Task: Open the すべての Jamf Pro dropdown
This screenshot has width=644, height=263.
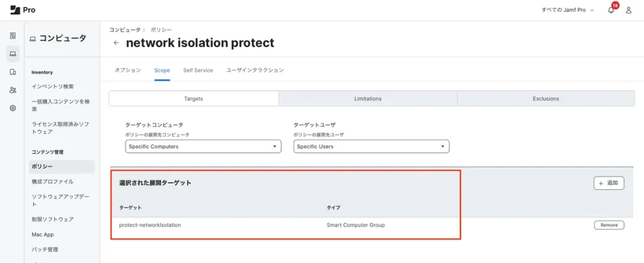Action: pos(567,10)
